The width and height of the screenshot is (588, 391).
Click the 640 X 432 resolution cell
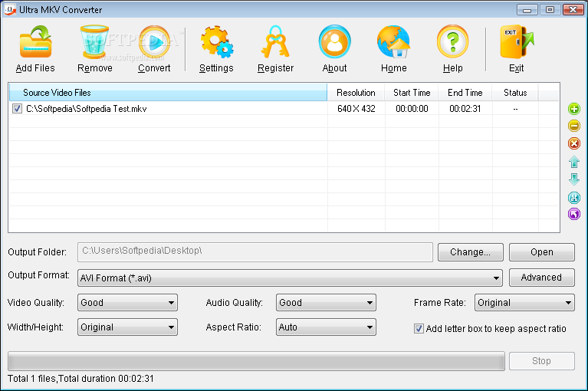(x=356, y=109)
